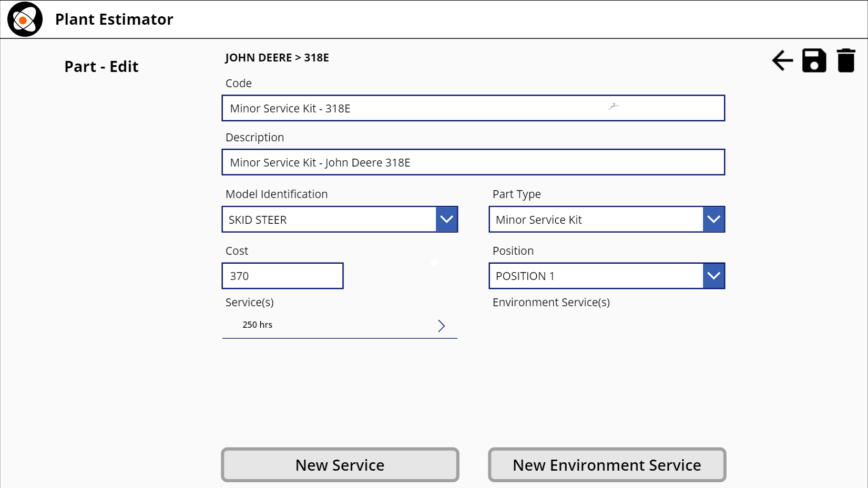
Task: Click the Plant Estimator logo icon
Action: [x=25, y=19]
